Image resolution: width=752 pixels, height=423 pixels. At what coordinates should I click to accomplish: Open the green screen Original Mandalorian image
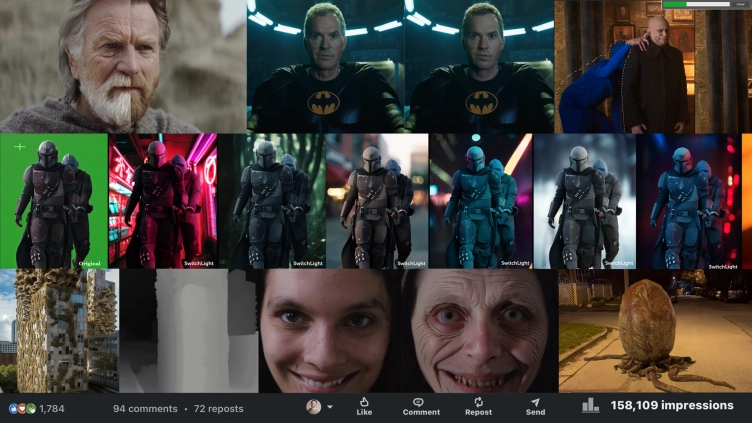(x=54, y=201)
